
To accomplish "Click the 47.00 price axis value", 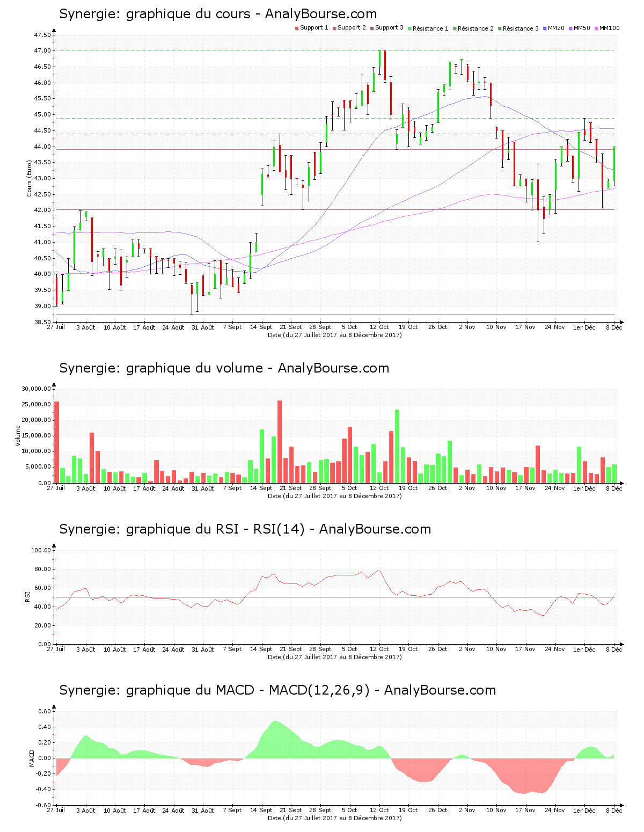I will coord(42,51).
